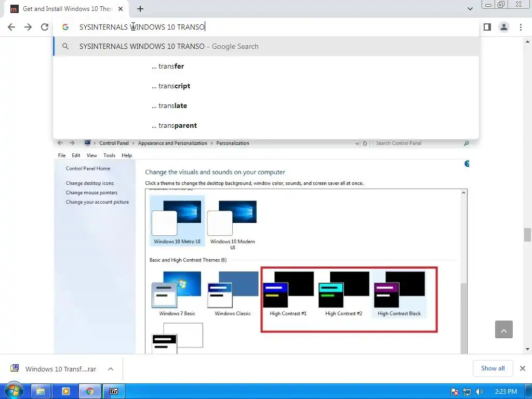532x399 pixels.
Task: Switch to the Chrome taskbar icon
Action: click(x=90, y=391)
